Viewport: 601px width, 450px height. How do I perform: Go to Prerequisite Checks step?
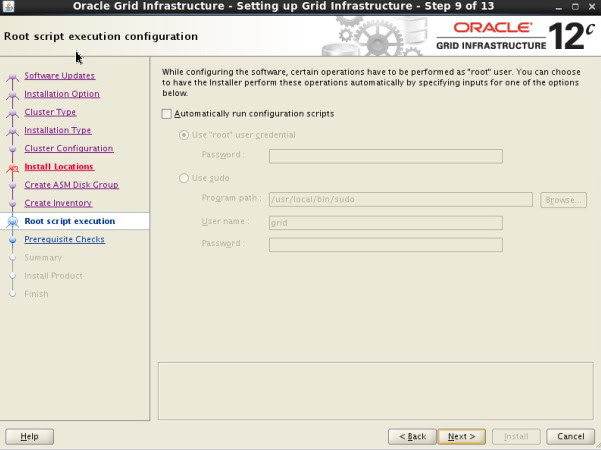point(65,239)
